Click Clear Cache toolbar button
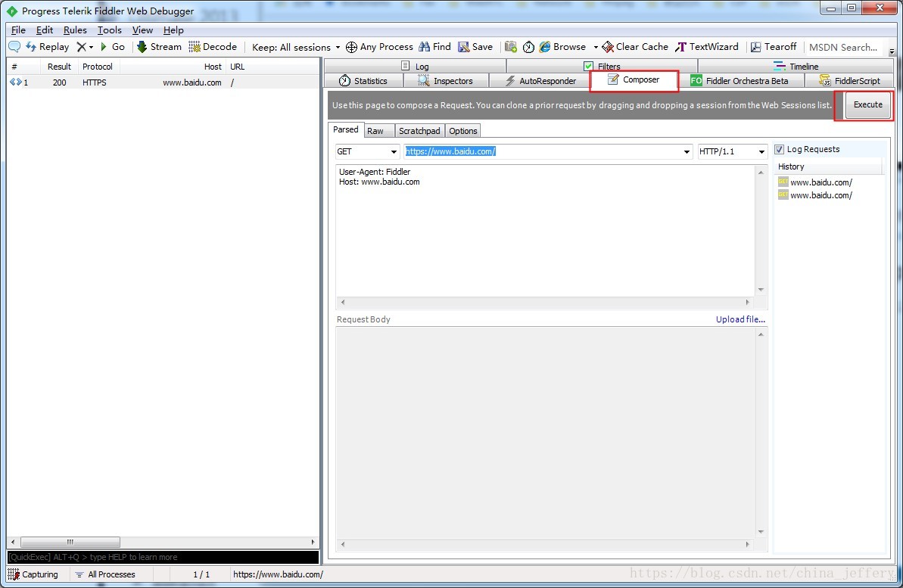The image size is (903, 588). click(635, 47)
